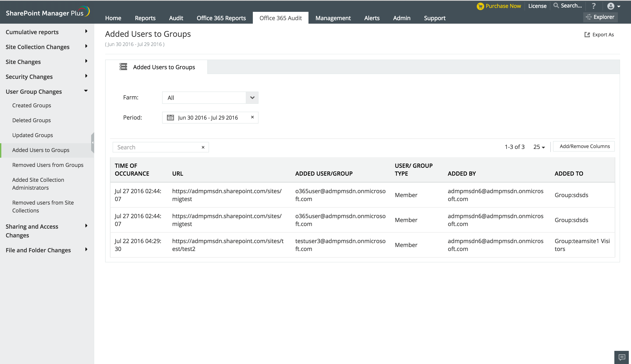Open the help question mark icon
The height and width of the screenshot is (364, 631).
point(594,6)
